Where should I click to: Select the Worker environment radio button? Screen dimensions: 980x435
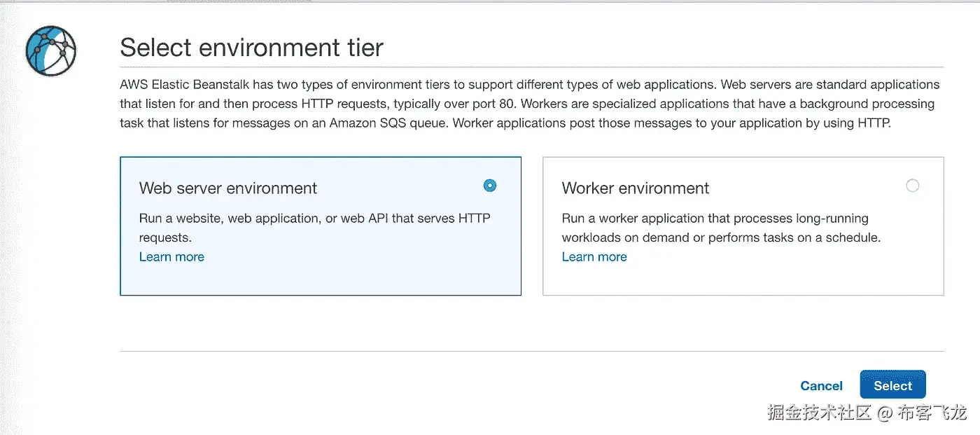tap(912, 186)
